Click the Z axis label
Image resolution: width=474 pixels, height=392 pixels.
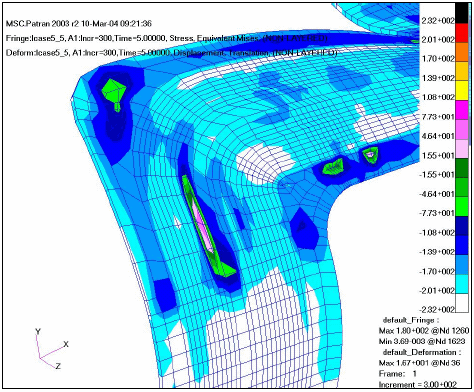click(58, 366)
